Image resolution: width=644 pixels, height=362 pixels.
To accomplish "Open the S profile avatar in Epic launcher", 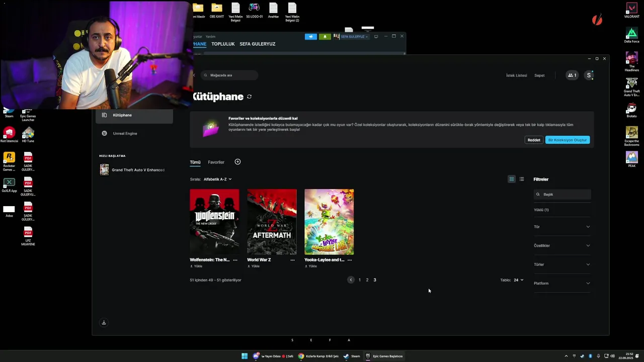I will [589, 75].
